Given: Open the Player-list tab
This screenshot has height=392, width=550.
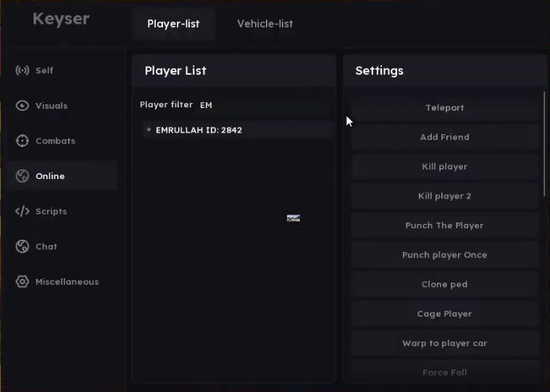Looking at the screenshot, I should (x=173, y=24).
